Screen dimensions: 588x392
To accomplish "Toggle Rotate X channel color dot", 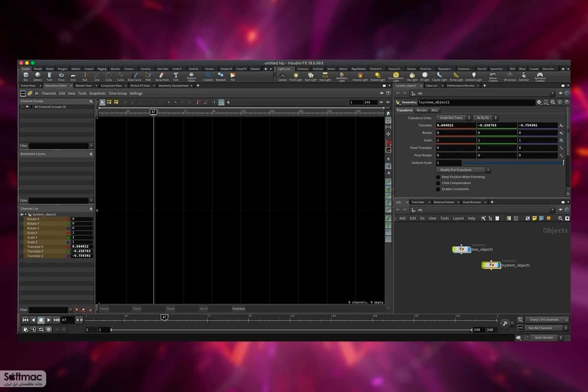I will pos(68,219).
